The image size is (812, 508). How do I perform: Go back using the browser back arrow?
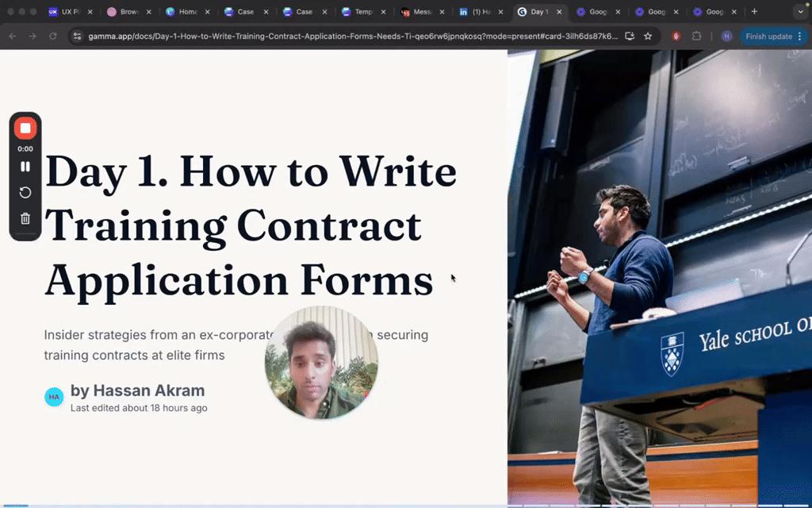pos(13,37)
